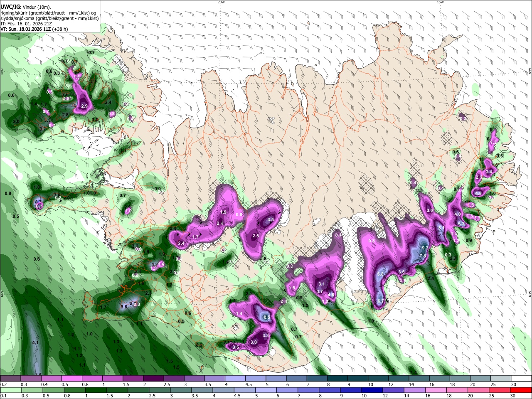Click the '4.0' precipitation value

click(x=458, y=214)
